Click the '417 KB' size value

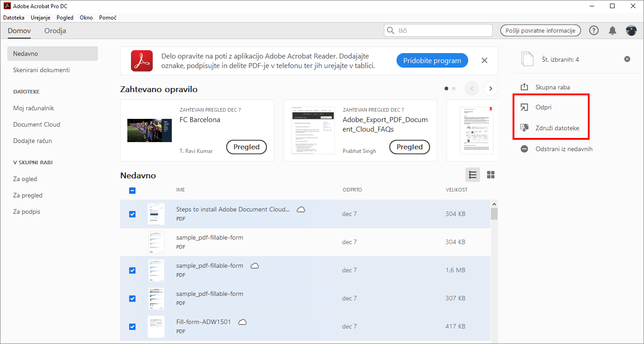(x=455, y=326)
